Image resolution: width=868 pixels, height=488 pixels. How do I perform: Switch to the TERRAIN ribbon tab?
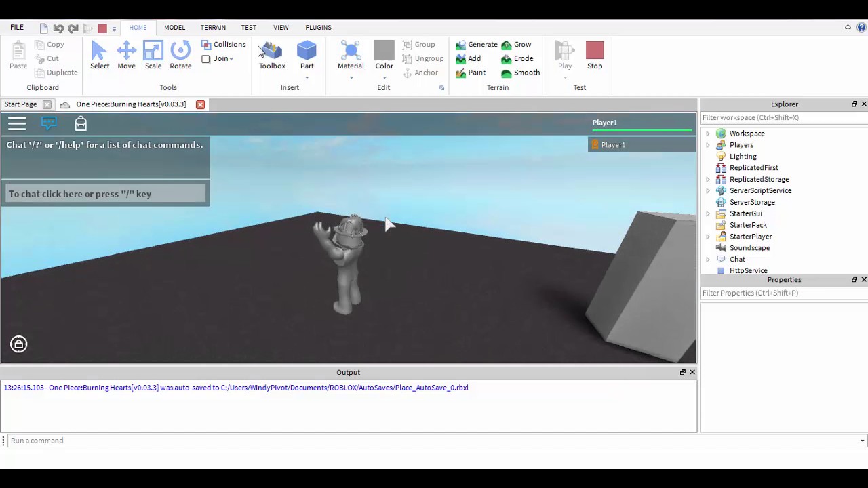click(x=213, y=28)
